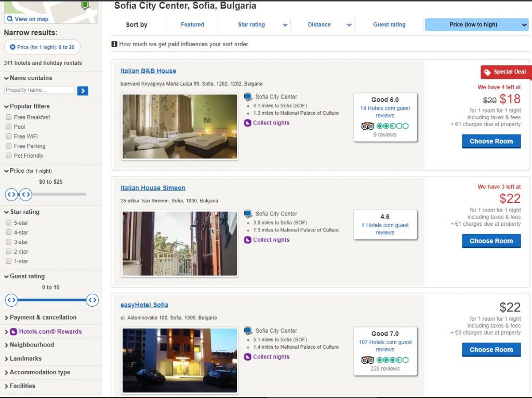This screenshot has width=532, height=398.
Task: Click the Special Deal tag icon
Action: coord(487,72)
